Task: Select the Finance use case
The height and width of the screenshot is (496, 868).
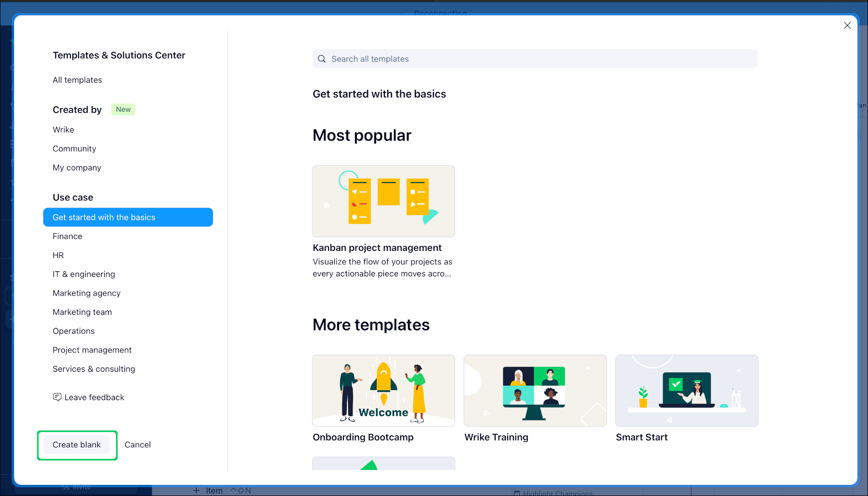Action: point(67,236)
